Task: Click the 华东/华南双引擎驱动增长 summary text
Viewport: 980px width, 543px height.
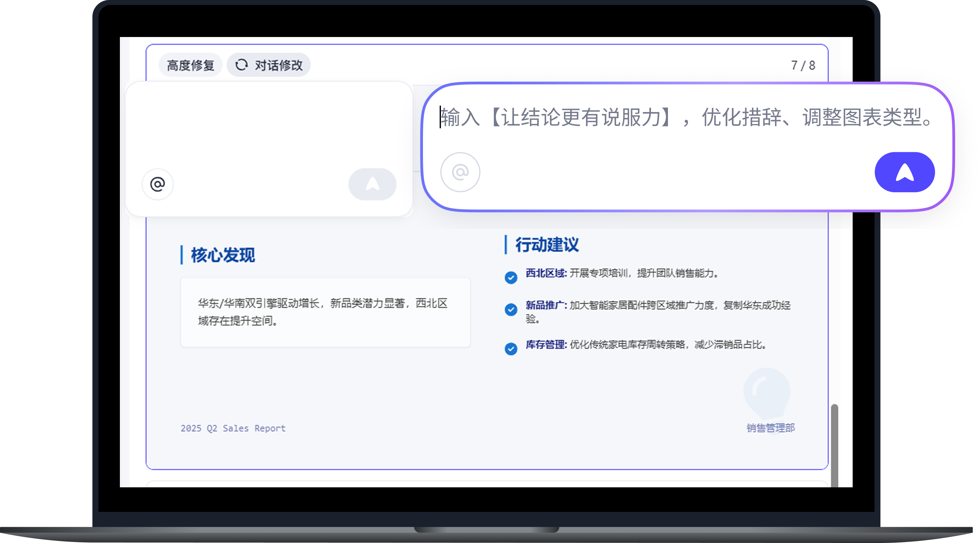Action: (x=323, y=312)
